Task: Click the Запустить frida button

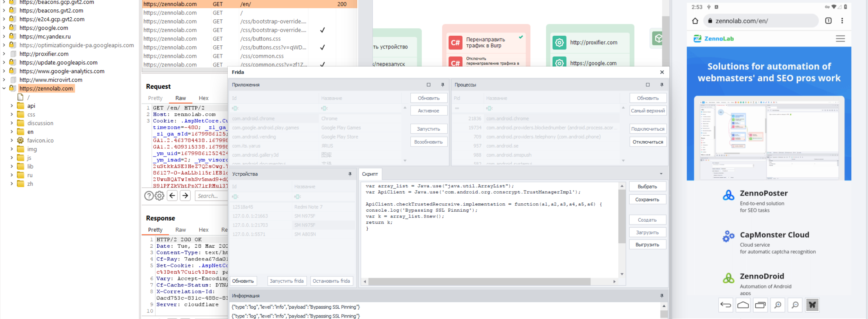Action: (287, 281)
